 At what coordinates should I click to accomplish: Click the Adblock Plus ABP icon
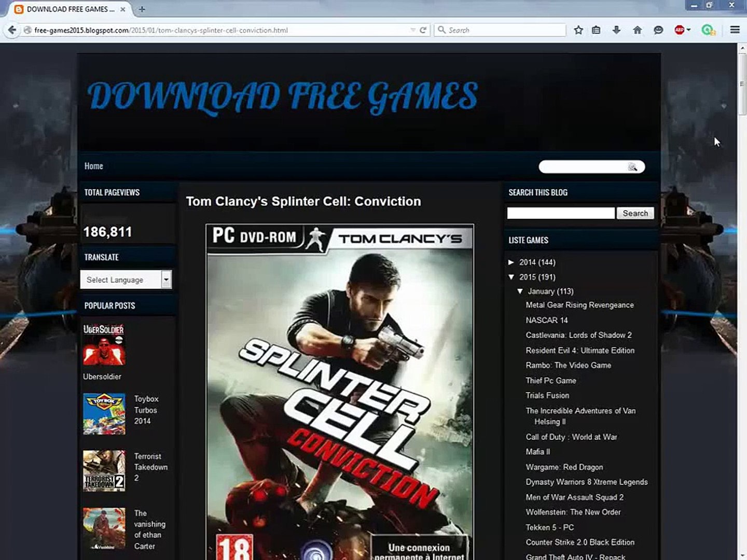(680, 30)
